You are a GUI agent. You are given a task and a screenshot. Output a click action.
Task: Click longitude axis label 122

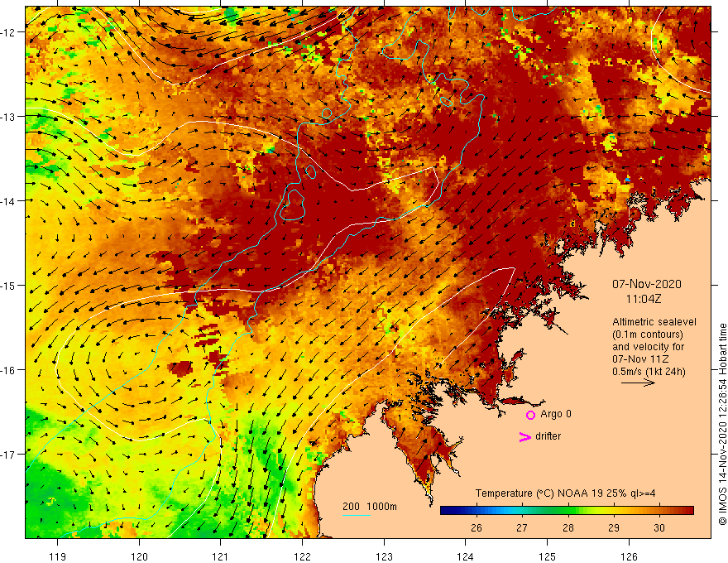(302, 556)
